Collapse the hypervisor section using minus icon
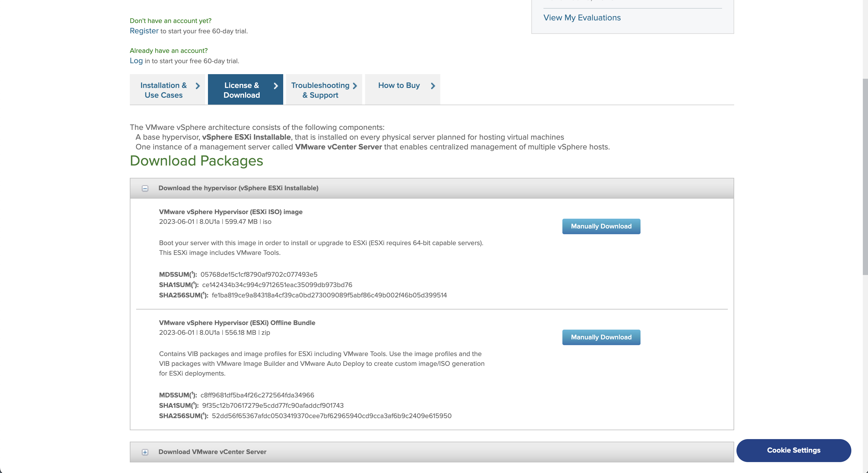This screenshot has height=473, width=868. tap(145, 189)
